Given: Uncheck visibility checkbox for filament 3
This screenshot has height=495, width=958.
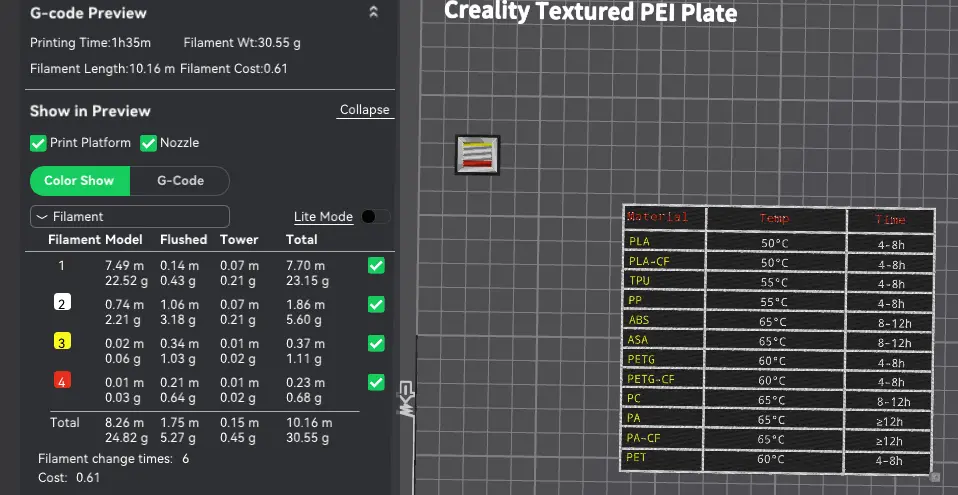Looking at the screenshot, I should coord(376,343).
